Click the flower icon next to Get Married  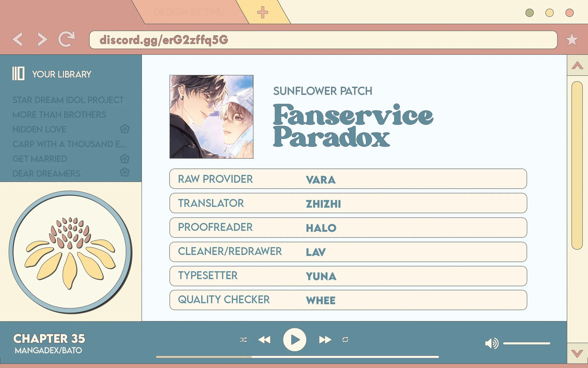coord(125,159)
